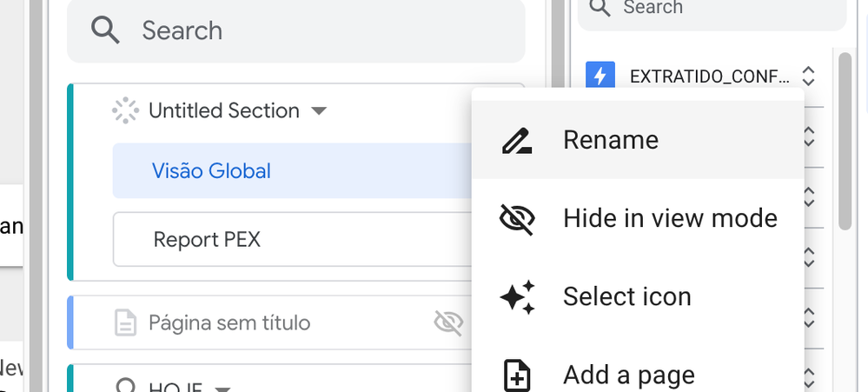Expand the HOJE section dropdown arrow
The height and width of the screenshot is (392, 868).
(x=222, y=389)
